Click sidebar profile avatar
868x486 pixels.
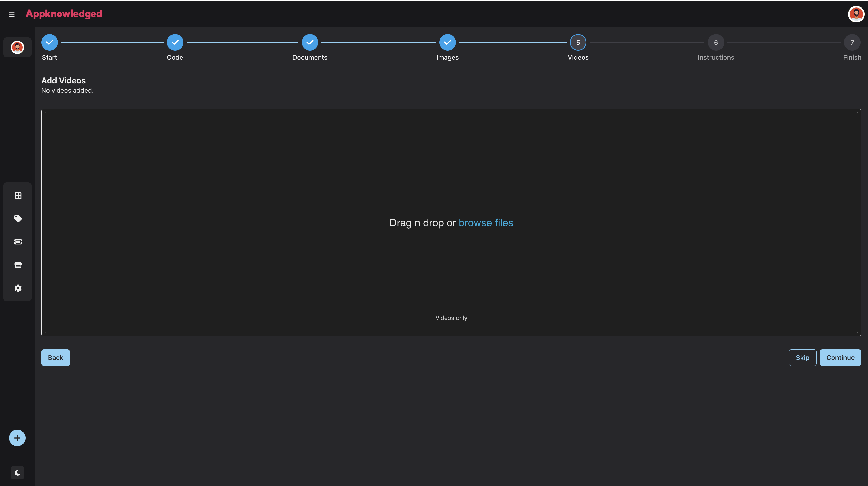tap(17, 48)
